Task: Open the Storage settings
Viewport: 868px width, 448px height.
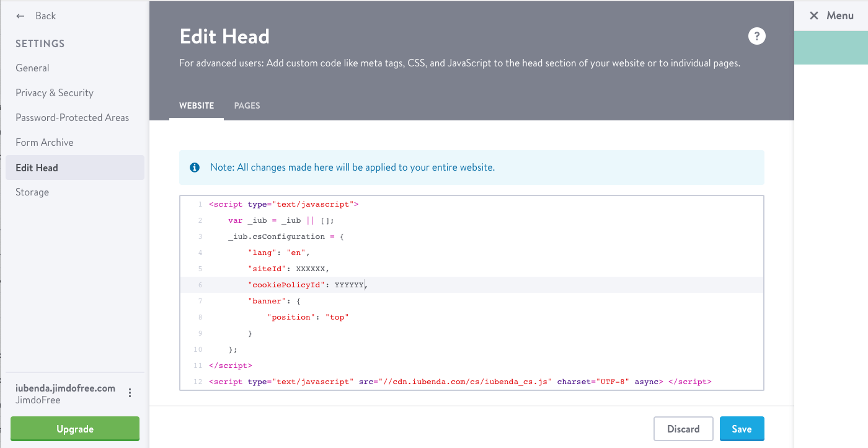Action: [x=32, y=192]
